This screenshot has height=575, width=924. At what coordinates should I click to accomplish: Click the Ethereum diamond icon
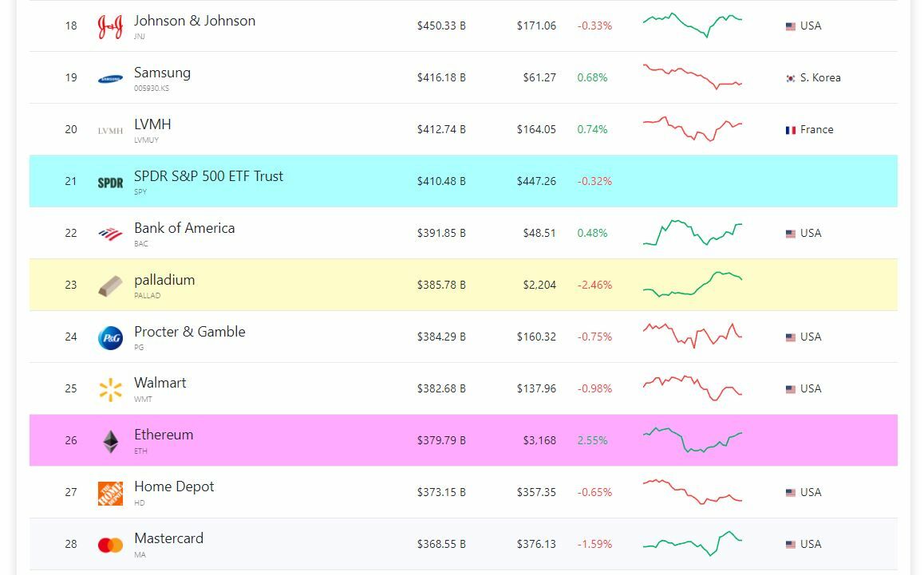tap(110, 441)
